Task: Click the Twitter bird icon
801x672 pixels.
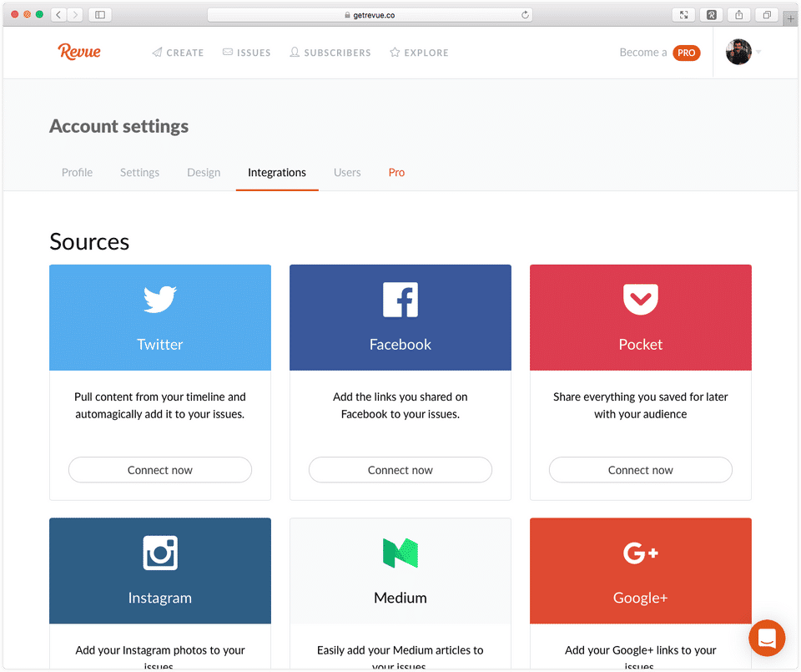Action: (x=160, y=299)
